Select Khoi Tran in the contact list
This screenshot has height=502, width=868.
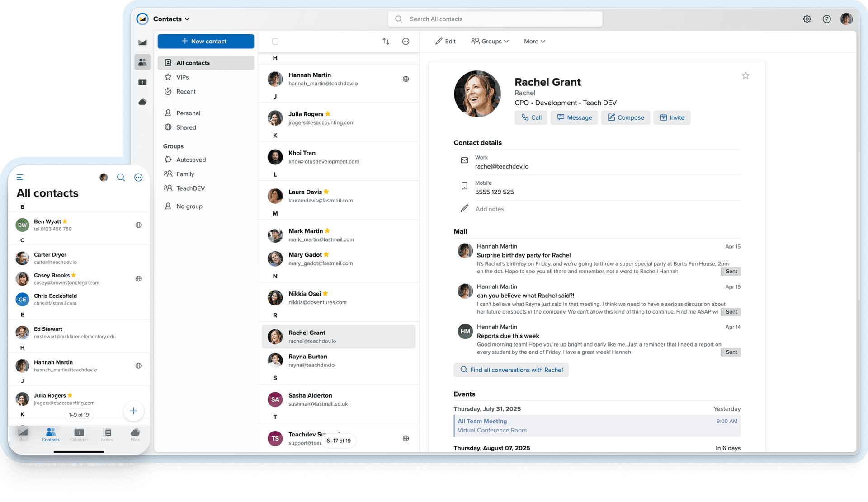coord(339,157)
